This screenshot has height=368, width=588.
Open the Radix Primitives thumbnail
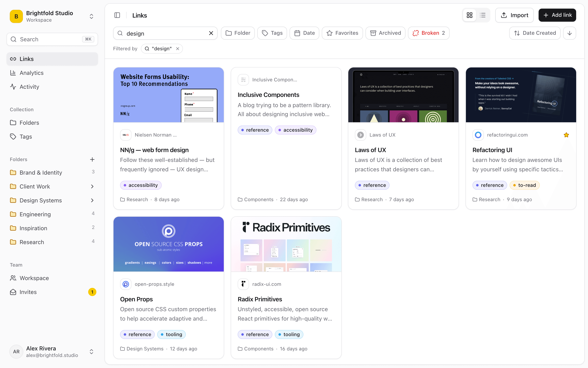click(286, 244)
